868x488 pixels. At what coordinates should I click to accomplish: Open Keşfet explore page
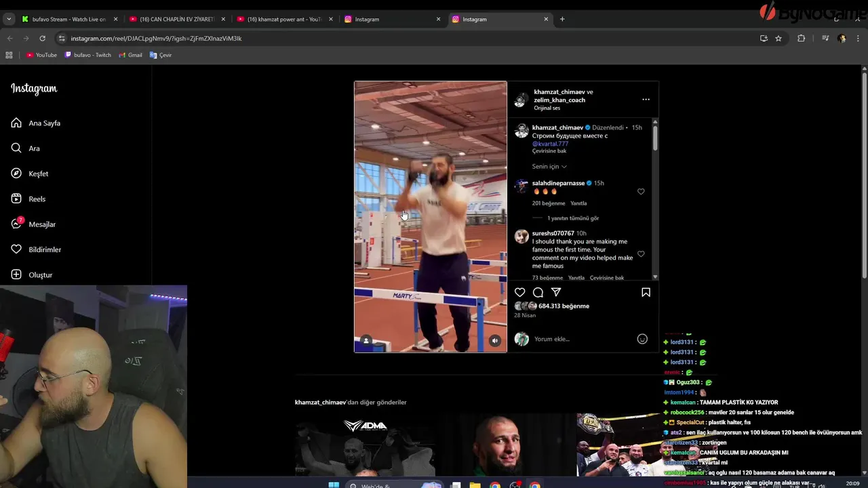click(30, 174)
